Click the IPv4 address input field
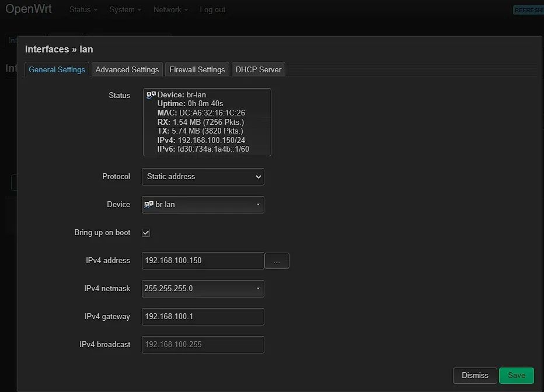 click(203, 261)
